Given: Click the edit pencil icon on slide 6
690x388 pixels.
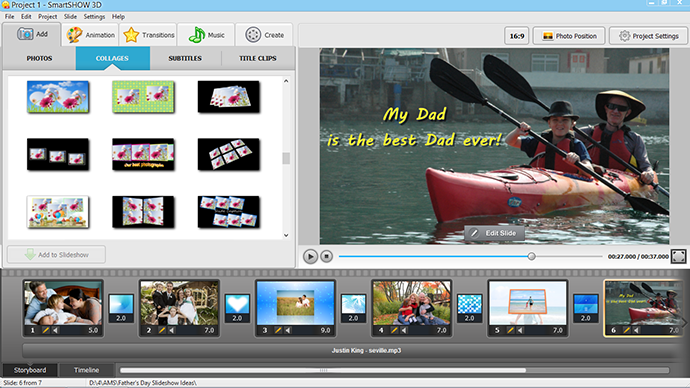Looking at the screenshot, I should [626, 330].
